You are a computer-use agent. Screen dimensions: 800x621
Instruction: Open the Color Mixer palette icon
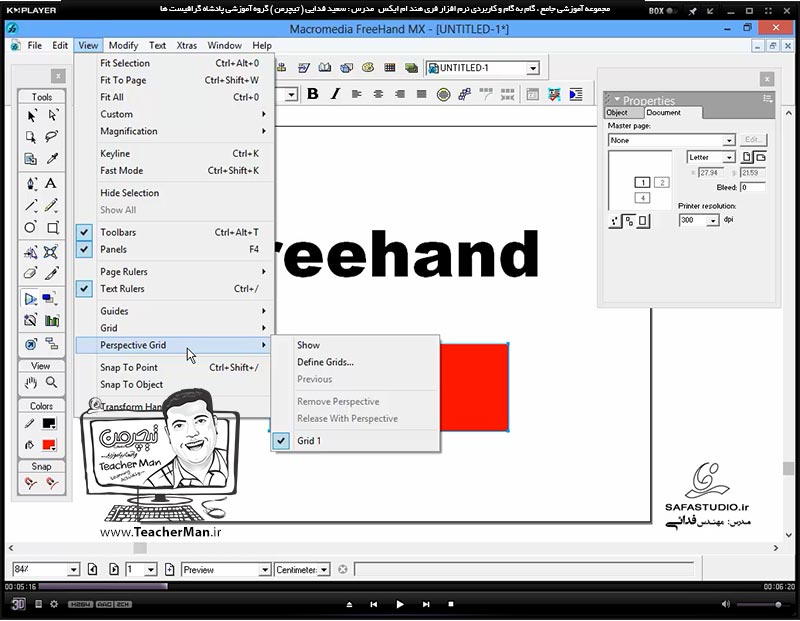tap(368, 67)
